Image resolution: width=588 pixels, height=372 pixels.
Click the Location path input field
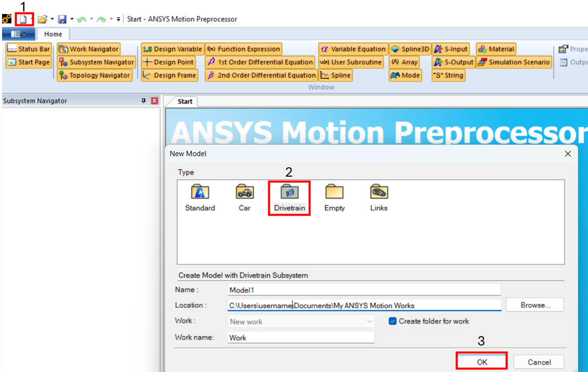tap(364, 305)
